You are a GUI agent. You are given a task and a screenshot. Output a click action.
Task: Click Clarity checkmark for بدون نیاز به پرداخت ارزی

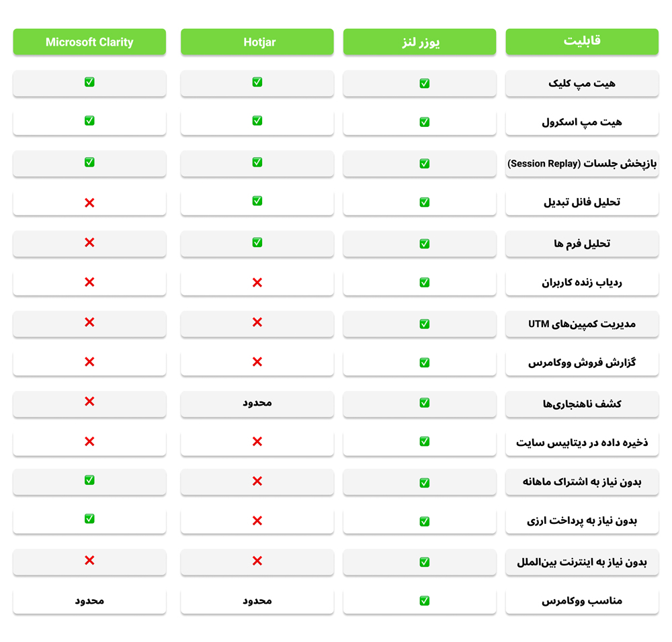click(89, 518)
